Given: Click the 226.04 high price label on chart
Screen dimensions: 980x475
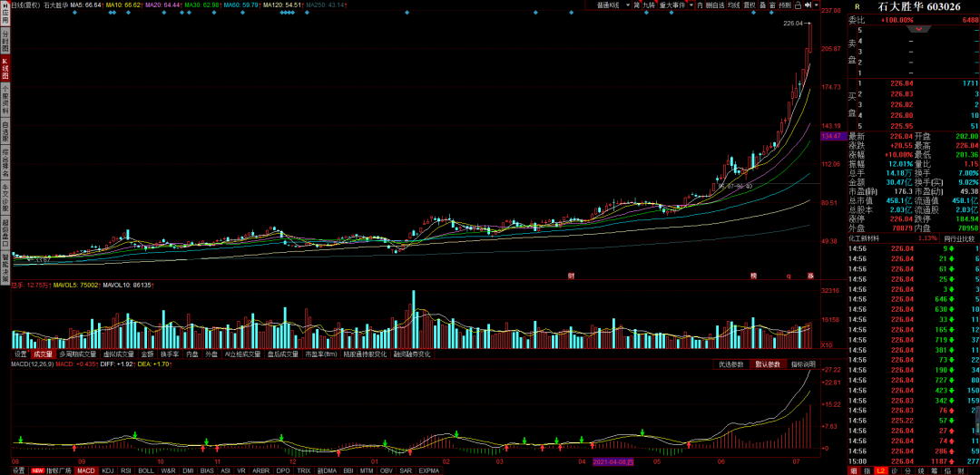Looking at the screenshot, I should [x=792, y=24].
